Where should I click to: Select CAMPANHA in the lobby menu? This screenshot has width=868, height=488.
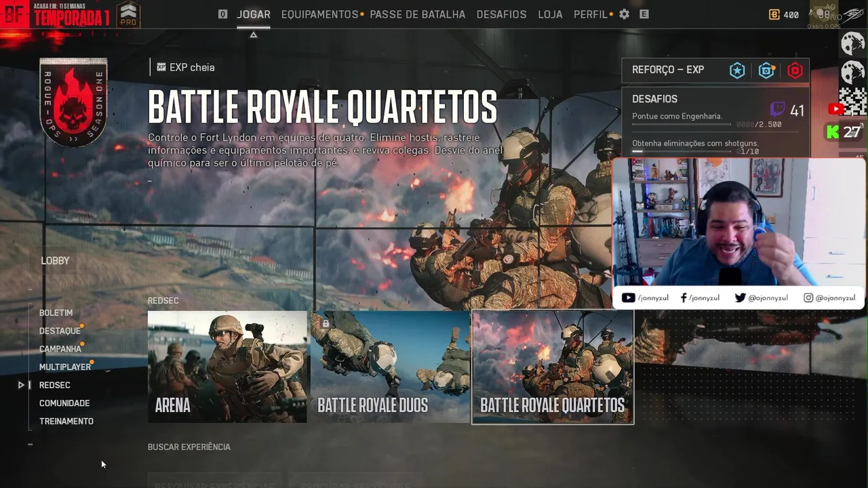[60, 348]
